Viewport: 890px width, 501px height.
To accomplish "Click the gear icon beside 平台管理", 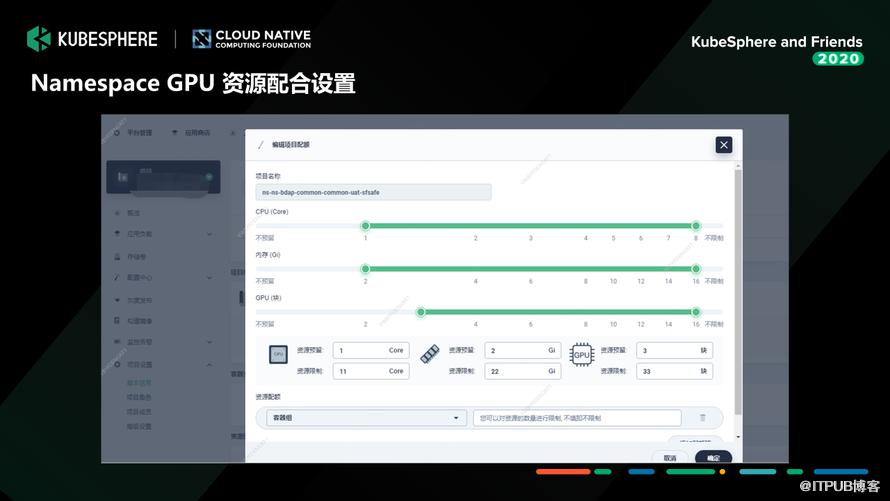I will tap(117, 133).
